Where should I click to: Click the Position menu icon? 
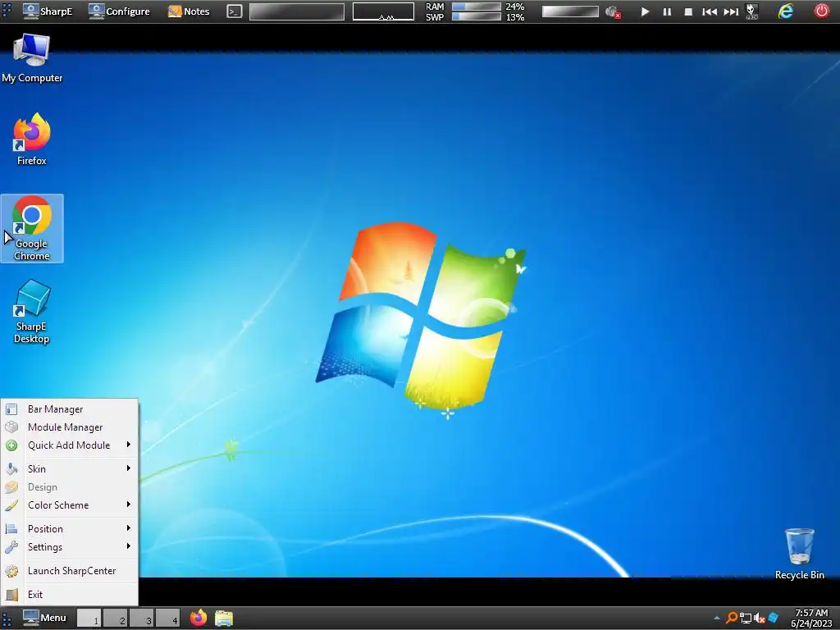[x=11, y=529]
